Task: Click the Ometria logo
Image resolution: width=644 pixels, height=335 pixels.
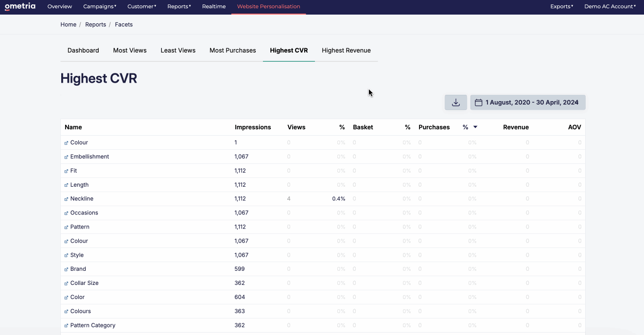Action: coord(20,6)
